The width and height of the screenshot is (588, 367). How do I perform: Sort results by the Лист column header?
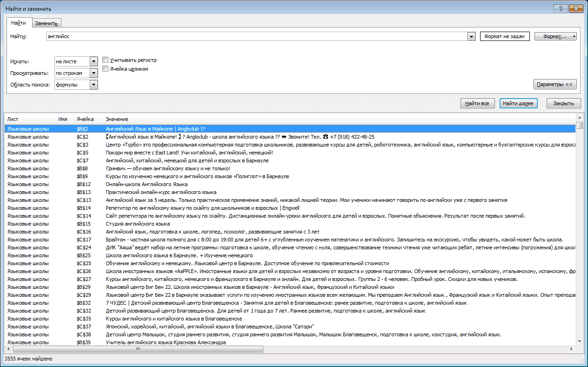click(x=29, y=120)
